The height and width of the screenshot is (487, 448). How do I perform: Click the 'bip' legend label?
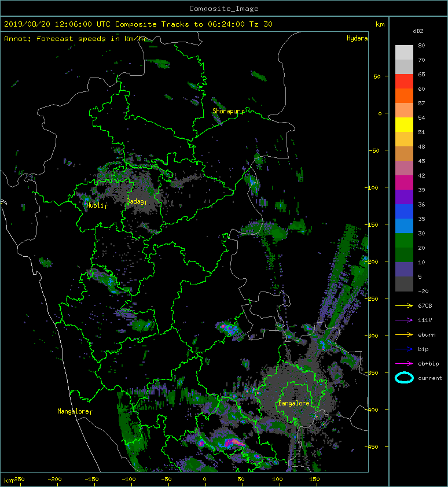[423, 349]
